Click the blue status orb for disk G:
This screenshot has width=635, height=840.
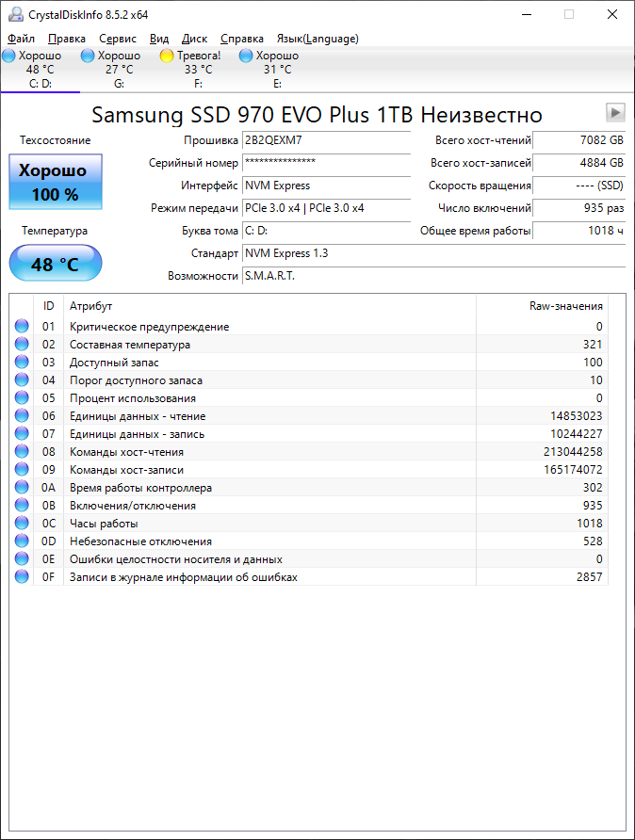pos(88,56)
